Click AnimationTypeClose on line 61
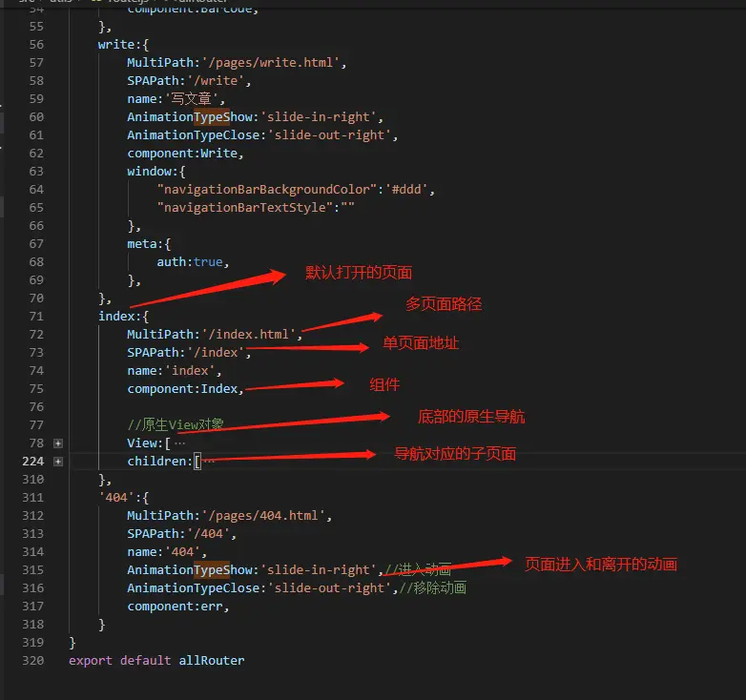The width and height of the screenshot is (746, 700). pos(193,135)
